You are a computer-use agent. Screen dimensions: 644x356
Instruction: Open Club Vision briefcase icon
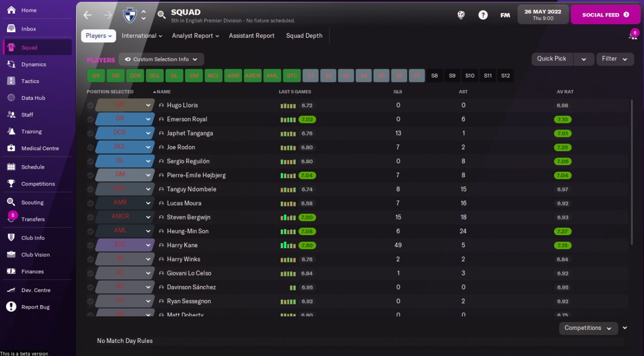(11, 254)
